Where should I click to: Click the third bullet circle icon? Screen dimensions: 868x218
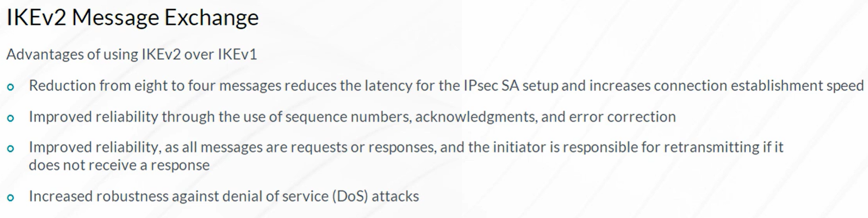[11, 149]
